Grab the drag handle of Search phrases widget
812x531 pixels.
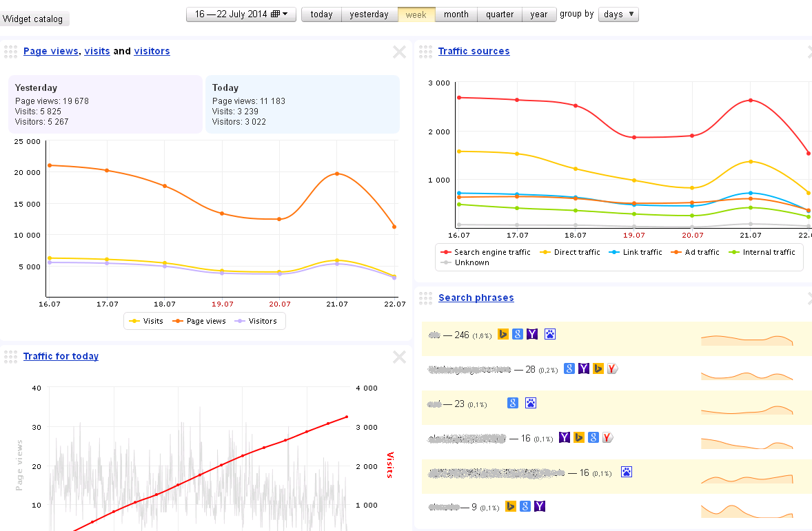pyautogui.click(x=425, y=298)
